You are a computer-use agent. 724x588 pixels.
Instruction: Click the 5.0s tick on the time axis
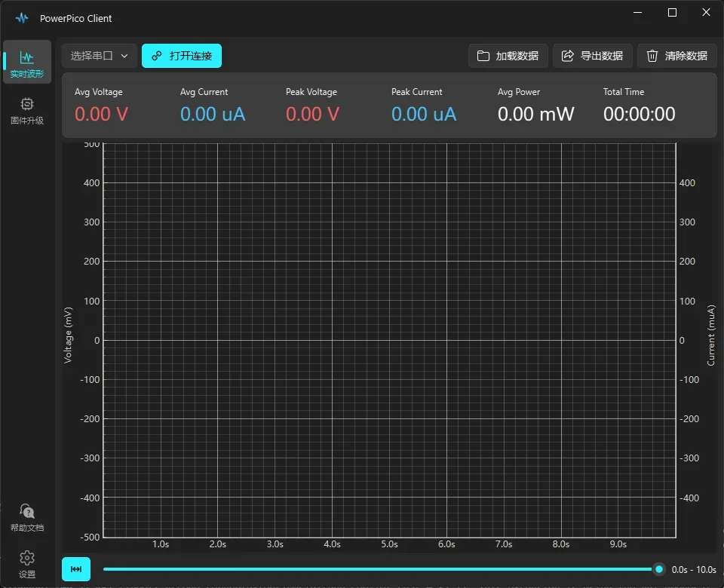point(389,544)
